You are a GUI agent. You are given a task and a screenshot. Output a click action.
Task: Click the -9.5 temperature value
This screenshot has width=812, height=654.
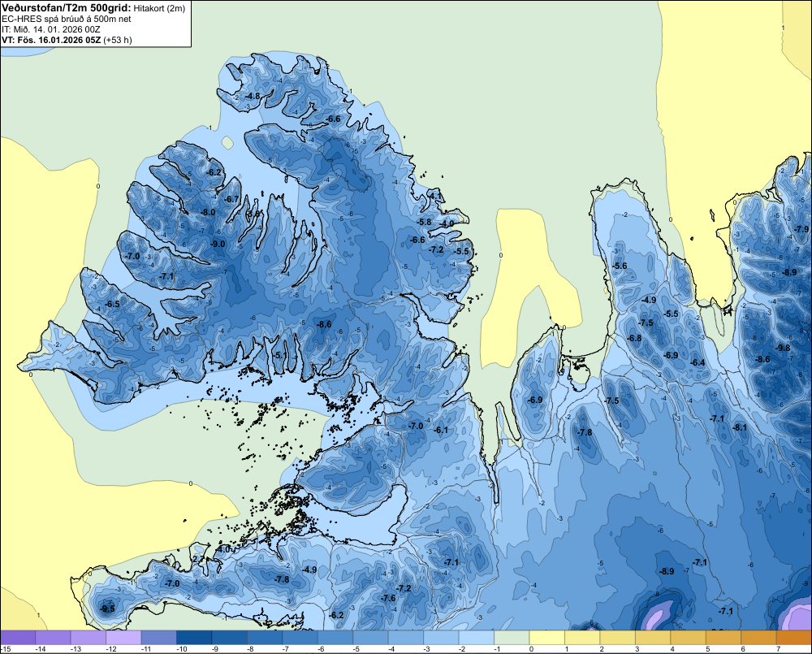click(108, 609)
